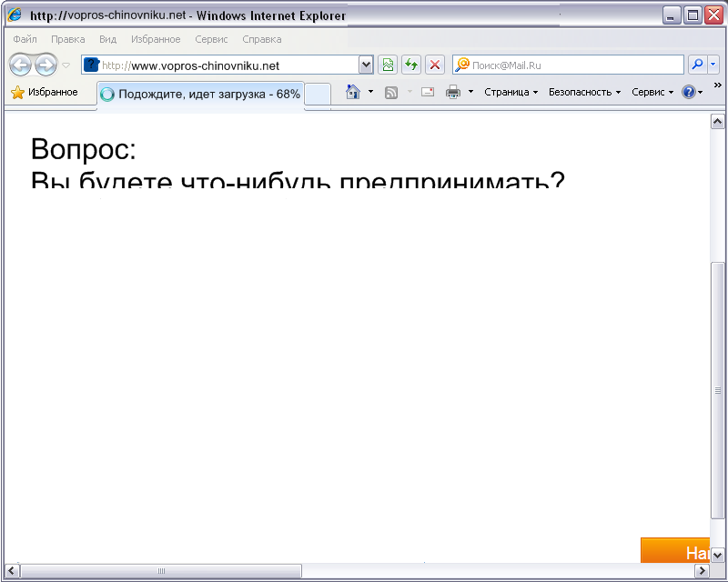Close the Internet Explorer window

(x=714, y=15)
